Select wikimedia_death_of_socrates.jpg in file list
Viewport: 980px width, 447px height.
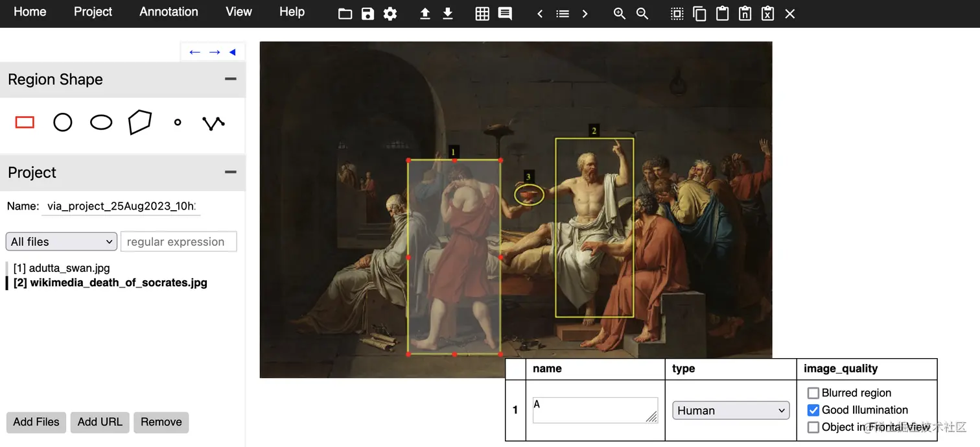(110, 283)
